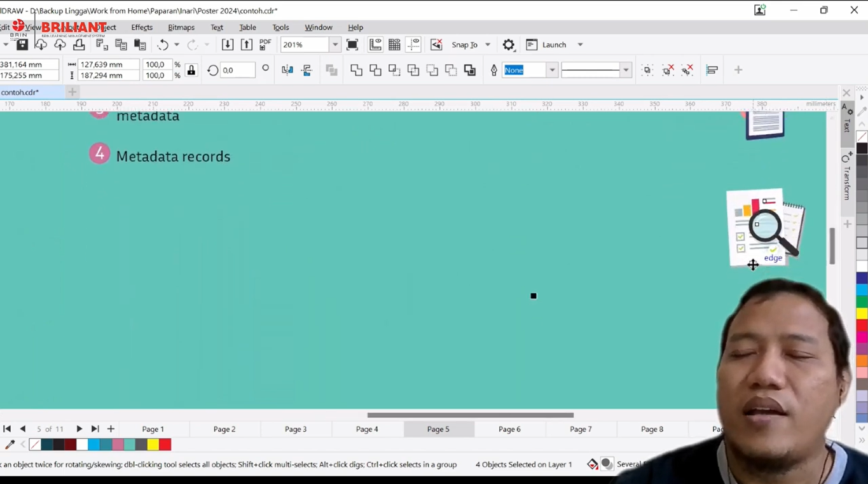The height and width of the screenshot is (484, 868).
Task: Undo the last action
Action: coord(163,45)
